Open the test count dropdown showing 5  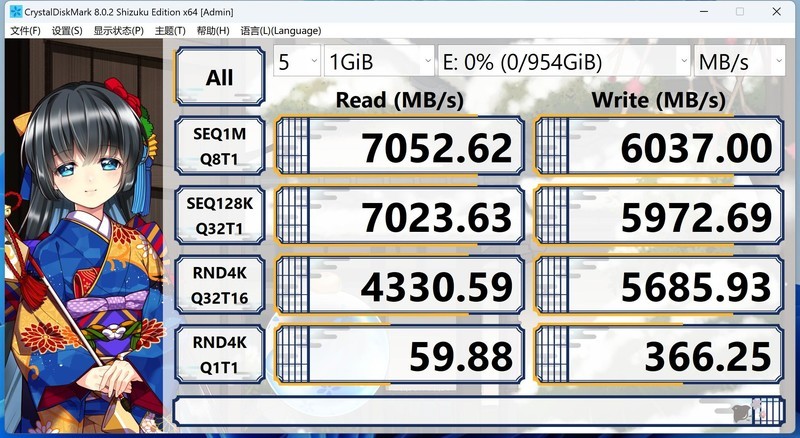coord(297,61)
